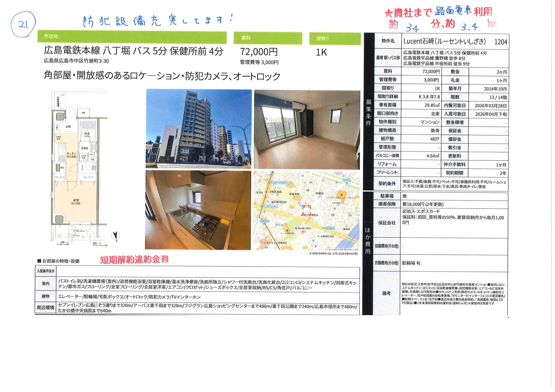Open the room interior photo with windows

[307, 130]
